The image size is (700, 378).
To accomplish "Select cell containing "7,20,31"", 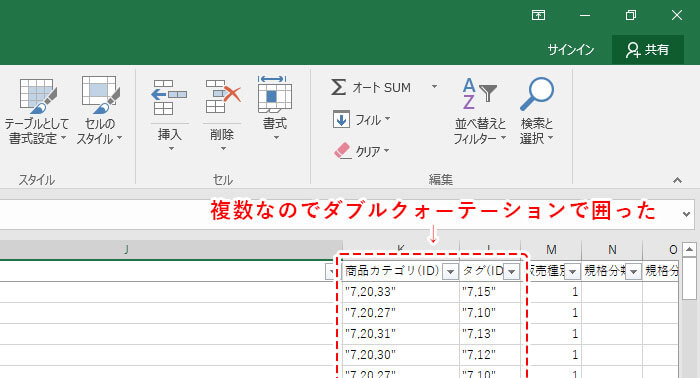I will pos(400,334).
